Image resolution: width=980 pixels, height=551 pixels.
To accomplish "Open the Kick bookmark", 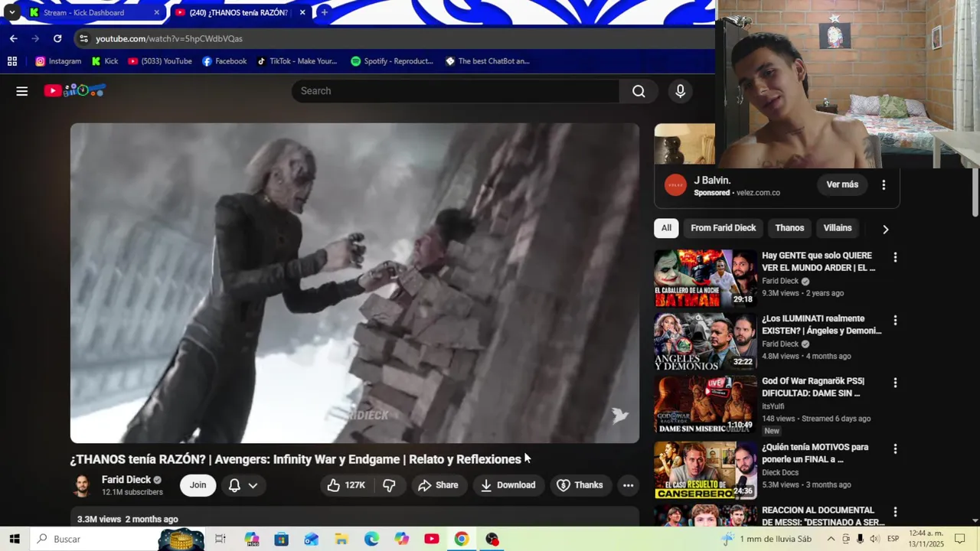I will [x=105, y=61].
